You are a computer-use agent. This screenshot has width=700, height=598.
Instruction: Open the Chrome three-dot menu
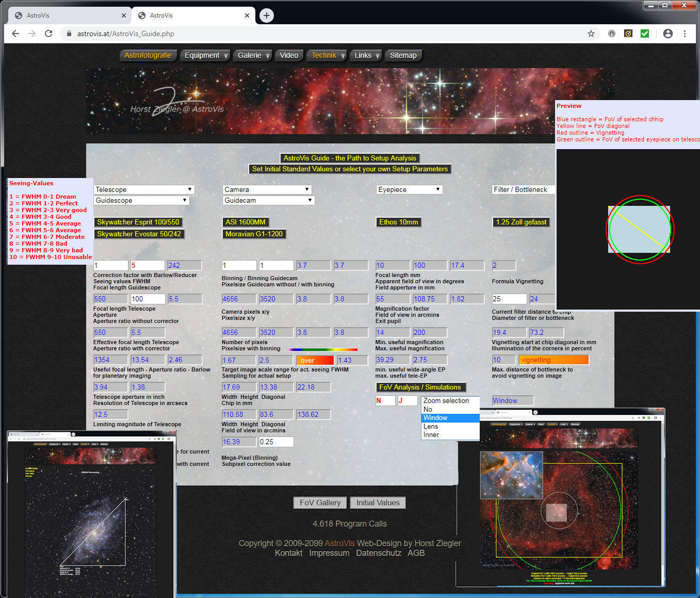coord(685,34)
